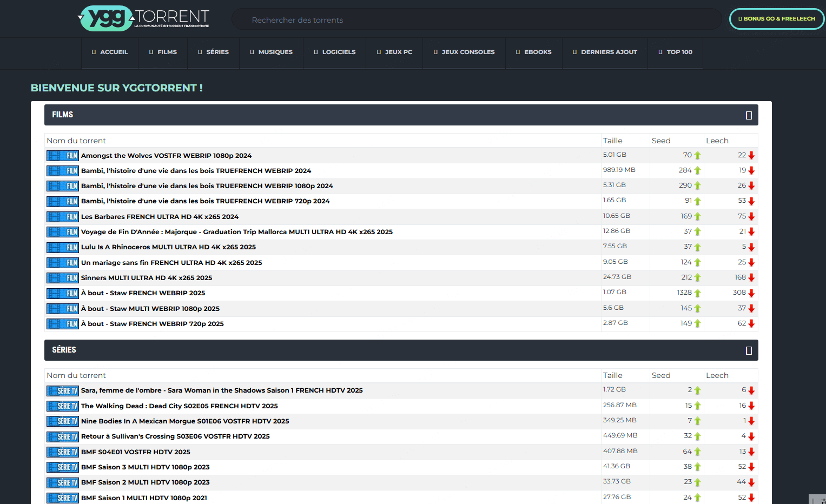Viewport: 826px width, 504px height.
Task: Open the JEUX PC menu item
Action: pyautogui.click(x=394, y=52)
